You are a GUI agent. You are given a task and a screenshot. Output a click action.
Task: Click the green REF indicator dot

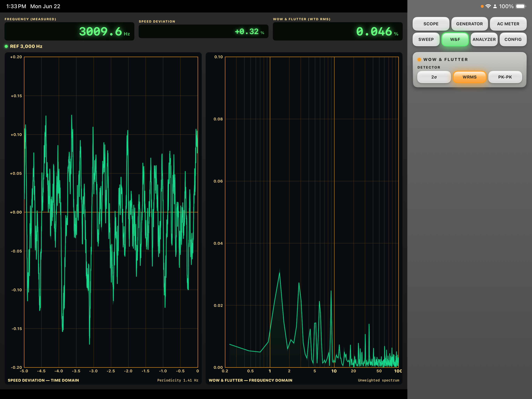click(6, 46)
